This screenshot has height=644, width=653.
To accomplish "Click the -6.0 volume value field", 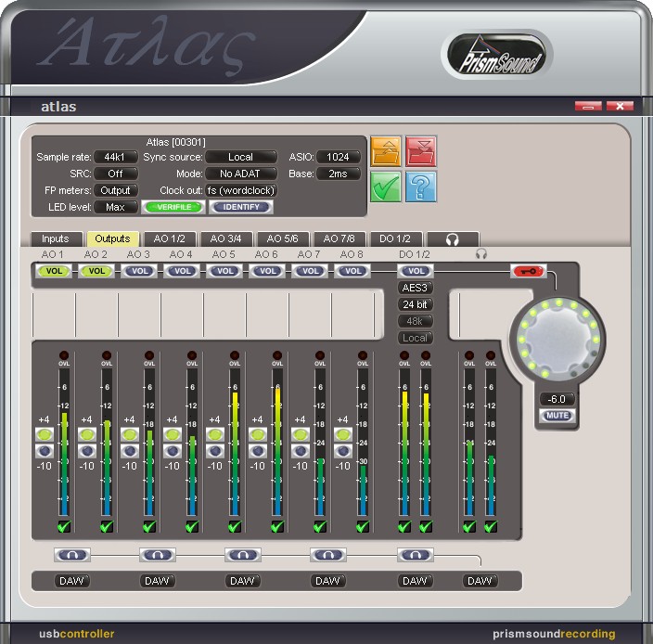I will point(557,399).
